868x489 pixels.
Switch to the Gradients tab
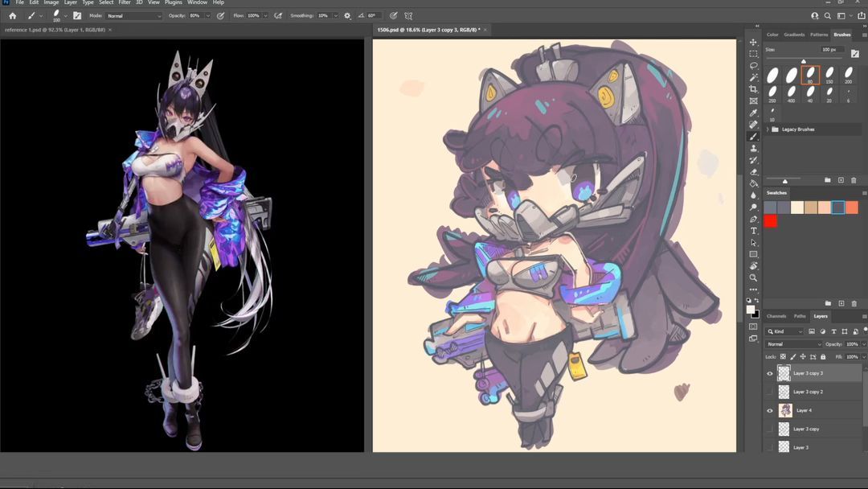click(x=794, y=35)
